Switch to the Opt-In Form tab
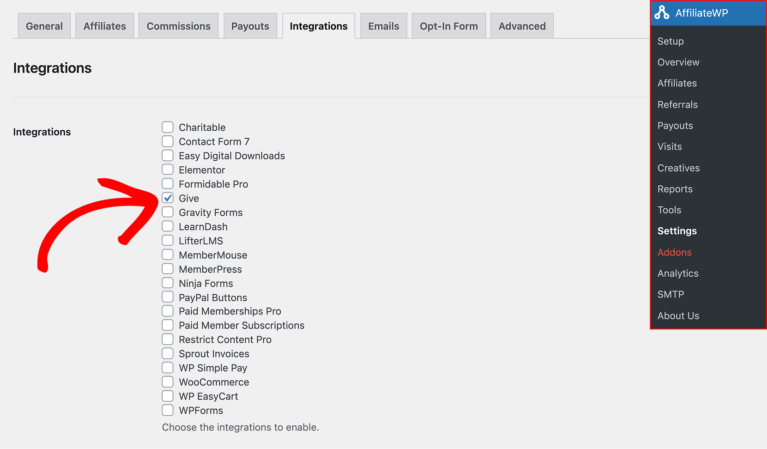The width and height of the screenshot is (767, 449). pos(449,26)
